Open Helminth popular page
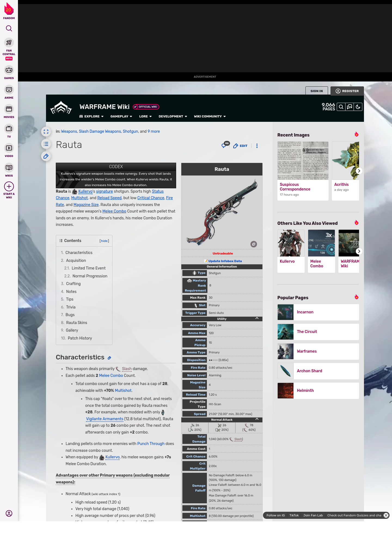Screen dimensions: 392x545 click(x=318, y=391)
